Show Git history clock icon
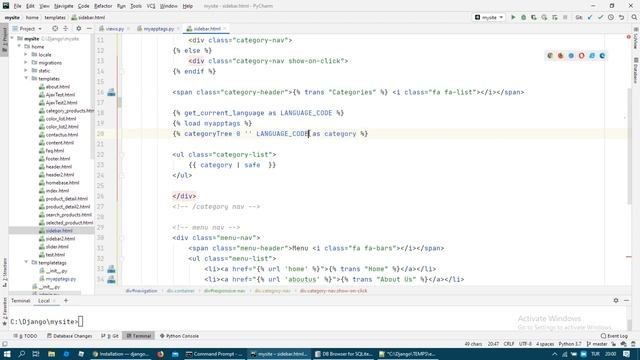Viewport: 640px width, 360px height. point(611,18)
